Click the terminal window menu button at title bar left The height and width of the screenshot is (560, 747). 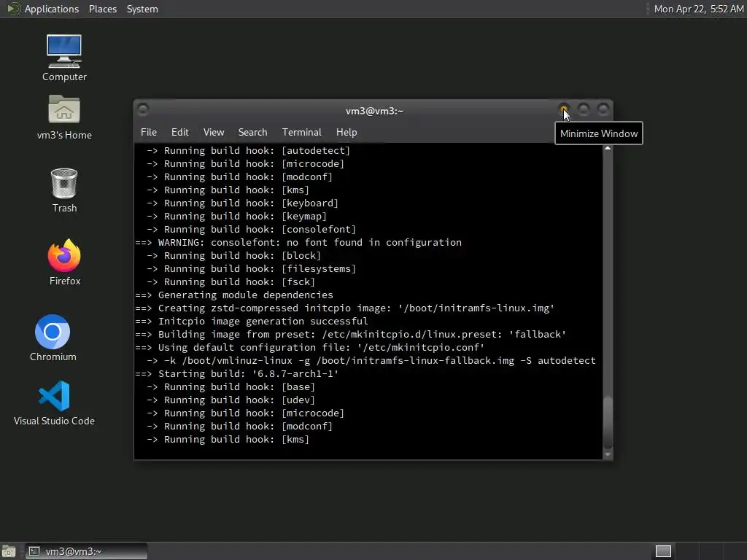(142, 109)
